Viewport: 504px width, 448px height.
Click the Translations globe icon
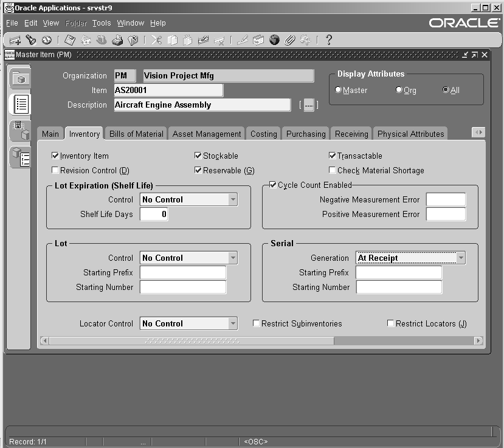click(x=274, y=40)
